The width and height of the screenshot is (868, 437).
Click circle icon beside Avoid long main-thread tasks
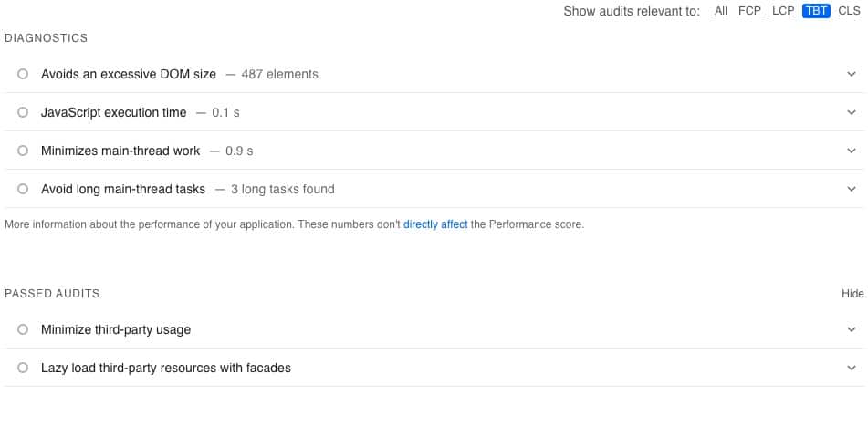click(23, 189)
